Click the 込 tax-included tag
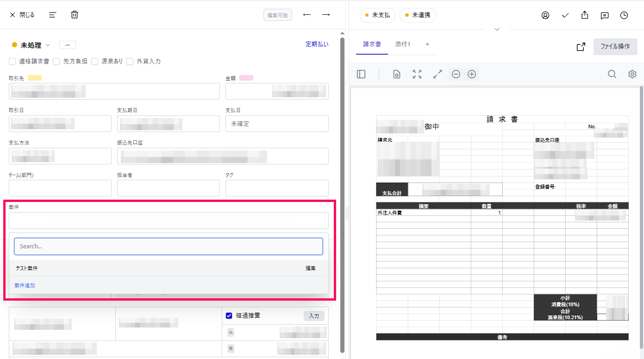 point(231,332)
